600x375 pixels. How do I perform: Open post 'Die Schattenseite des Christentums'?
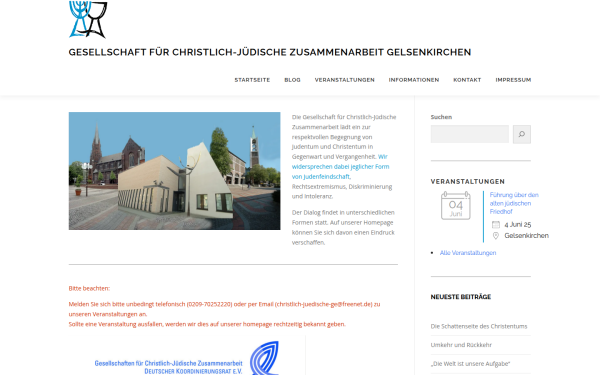point(479,326)
